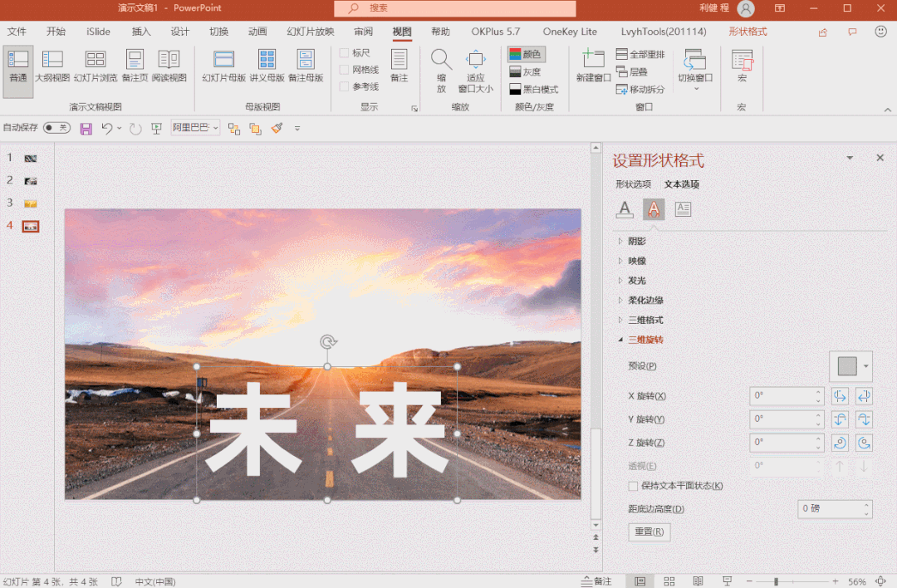Click the Slide Master (幻灯片母版) icon
897x588 pixels.
click(223, 65)
